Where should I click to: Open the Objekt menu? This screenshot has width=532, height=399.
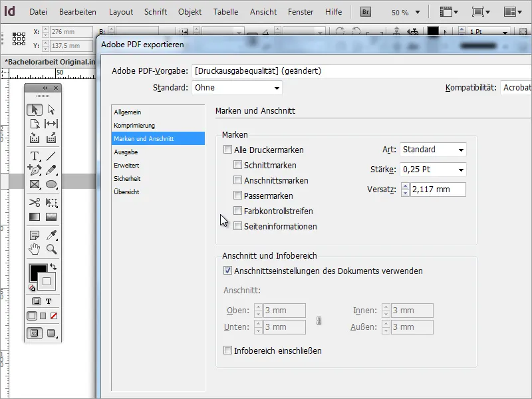pos(190,12)
